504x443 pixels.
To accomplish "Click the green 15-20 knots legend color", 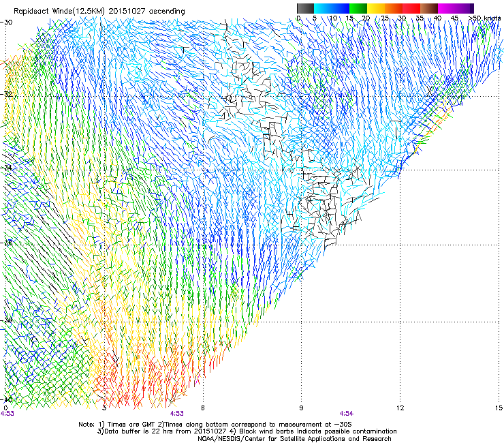I will point(358,8).
